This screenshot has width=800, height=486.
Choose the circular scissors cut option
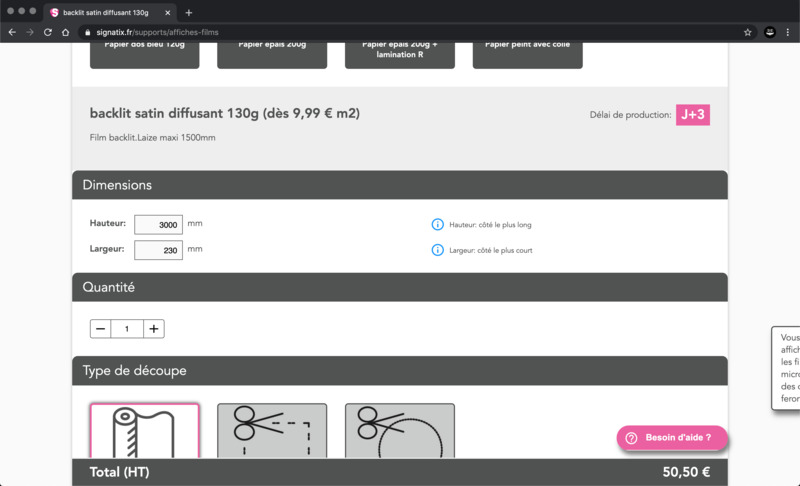coord(400,430)
